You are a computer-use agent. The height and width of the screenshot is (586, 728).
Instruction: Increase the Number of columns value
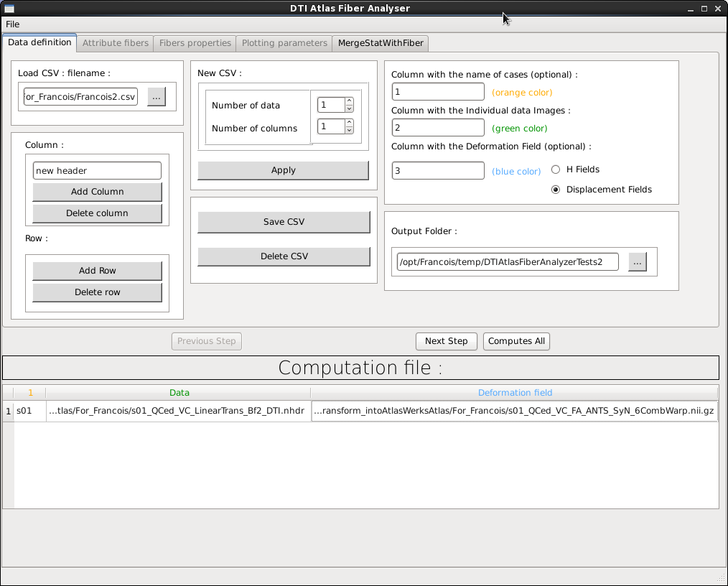(x=349, y=123)
